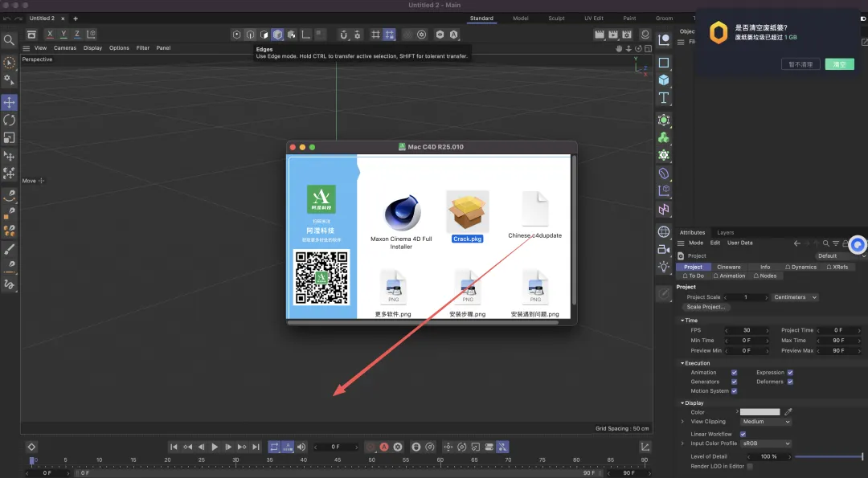This screenshot has width=868, height=478.
Task: Click the globe Floor/Sky icon in right palette
Action: (x=664, y=231)
